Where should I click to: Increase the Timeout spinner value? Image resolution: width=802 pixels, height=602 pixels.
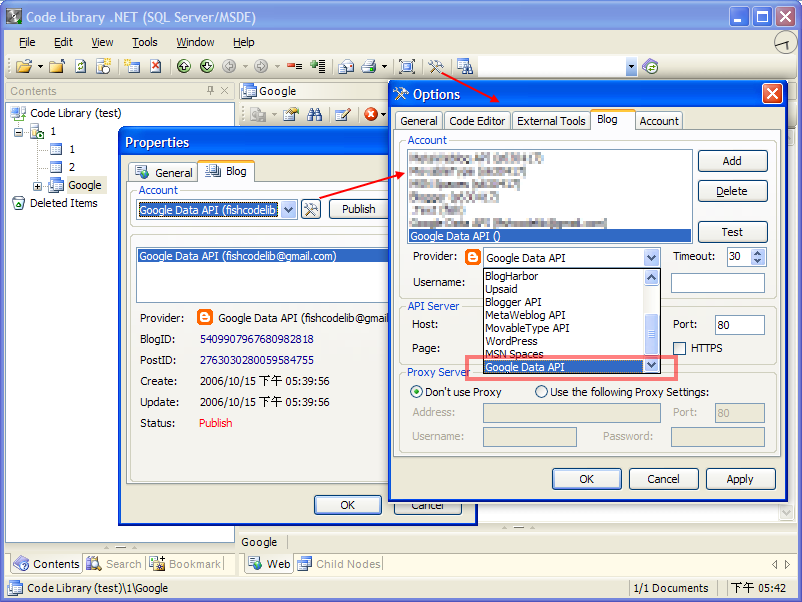click(x=758, y=253)
